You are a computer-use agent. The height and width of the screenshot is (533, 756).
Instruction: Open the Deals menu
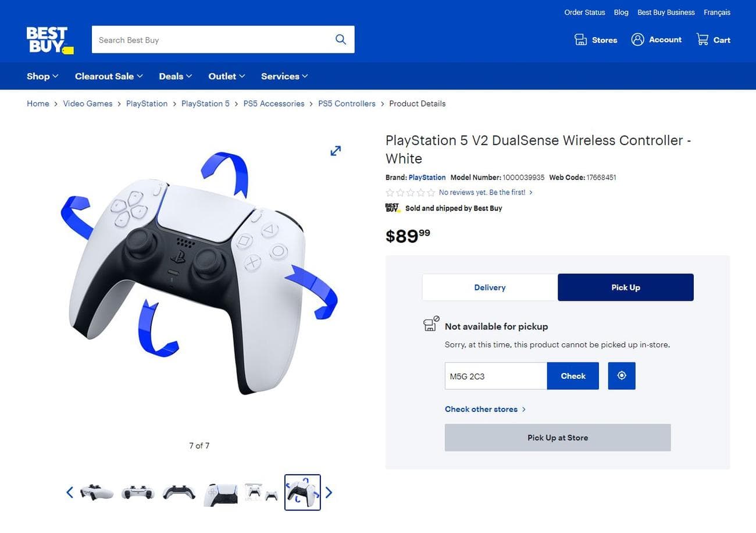pos(176,76)
